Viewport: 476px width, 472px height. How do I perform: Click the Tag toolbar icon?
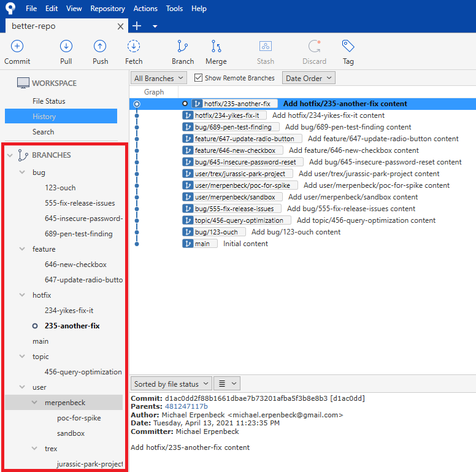348,47
